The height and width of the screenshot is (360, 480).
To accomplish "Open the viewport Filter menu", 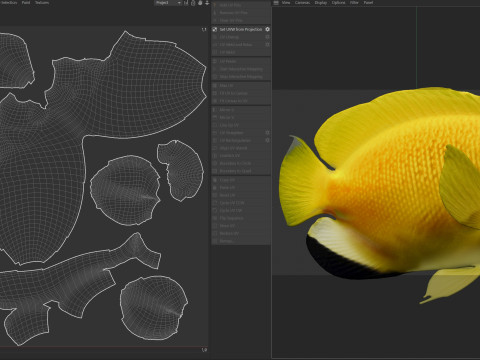I will tap(354, 3).
